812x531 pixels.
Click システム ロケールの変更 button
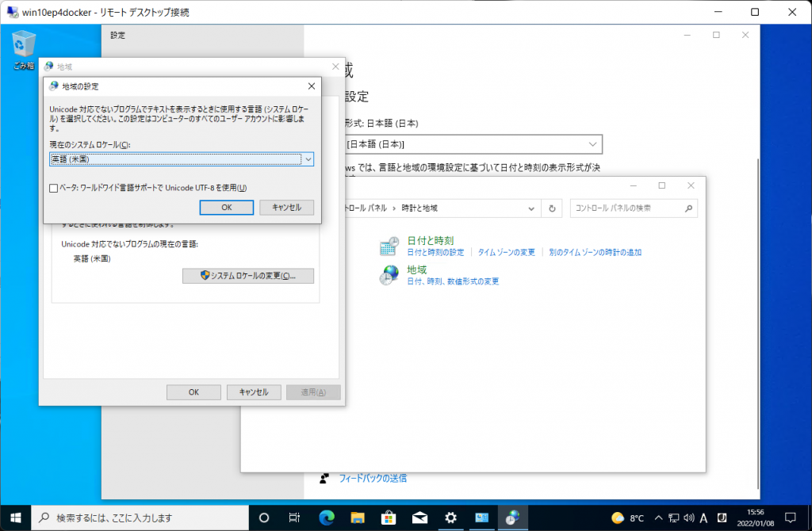(248, 275)
